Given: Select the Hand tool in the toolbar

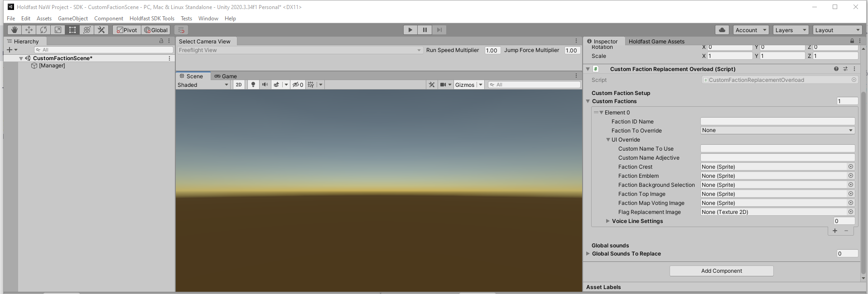Looking at the screenshot, I should (14, 30).
